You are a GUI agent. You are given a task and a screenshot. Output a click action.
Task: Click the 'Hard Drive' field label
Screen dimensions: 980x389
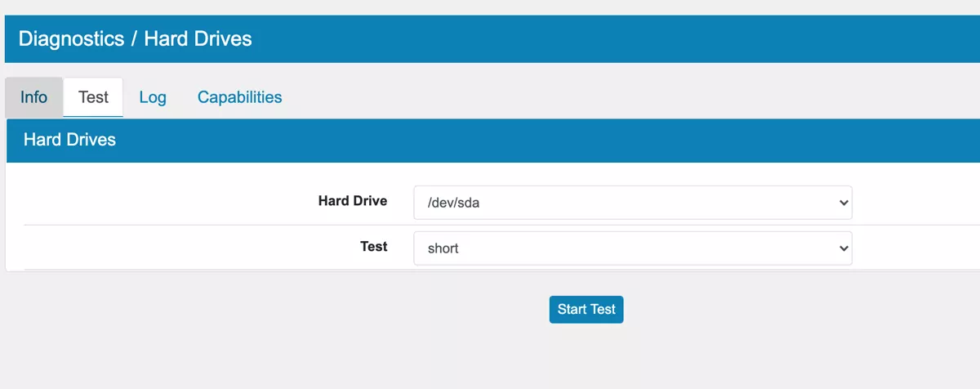pos(352,200)
